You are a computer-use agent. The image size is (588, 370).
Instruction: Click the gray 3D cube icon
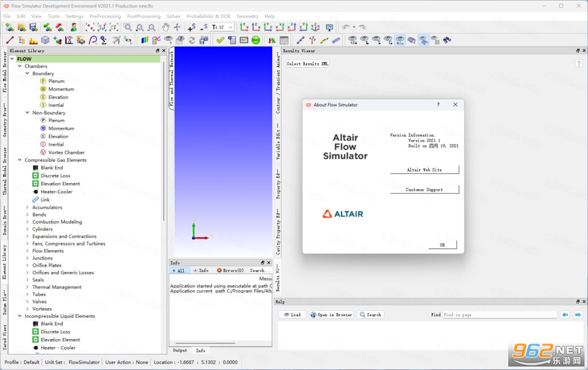[x=45, y=40]
